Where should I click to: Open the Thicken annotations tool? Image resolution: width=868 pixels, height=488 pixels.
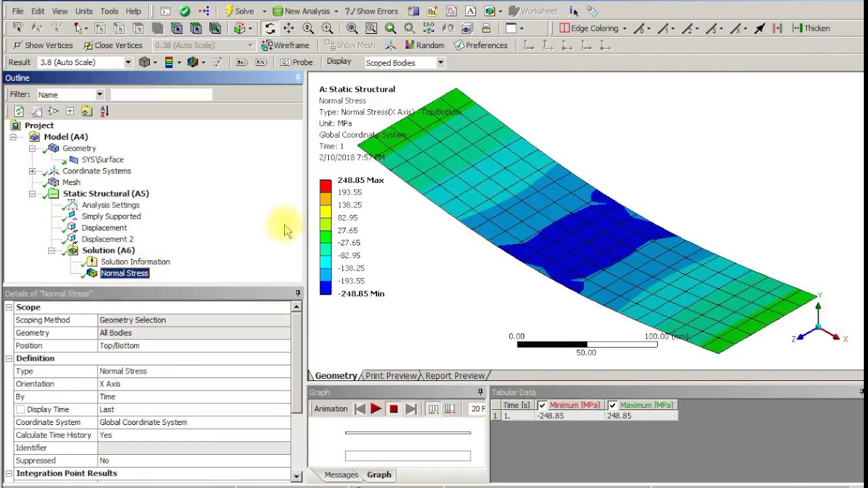click(811, 28)
